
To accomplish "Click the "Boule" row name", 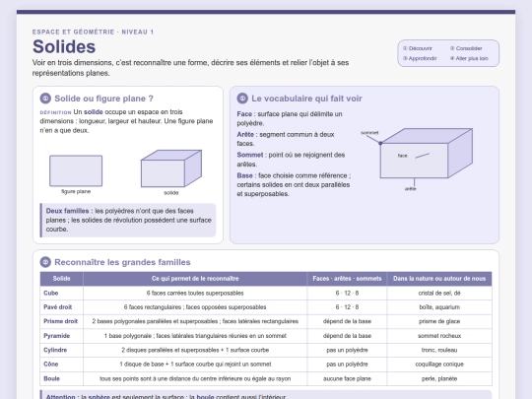I will pos(51,378).
